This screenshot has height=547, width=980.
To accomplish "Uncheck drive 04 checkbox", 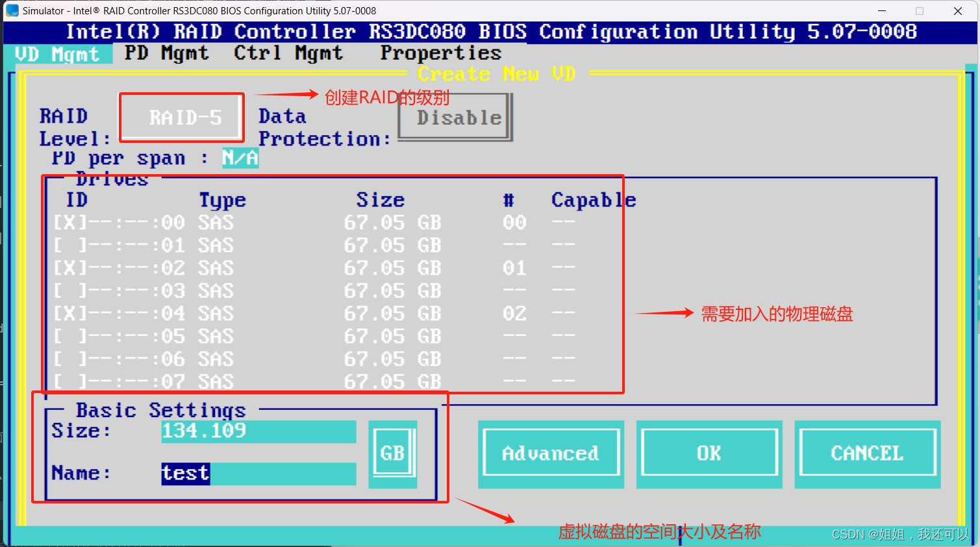I will pyautogui.click(x=69, y=314).
